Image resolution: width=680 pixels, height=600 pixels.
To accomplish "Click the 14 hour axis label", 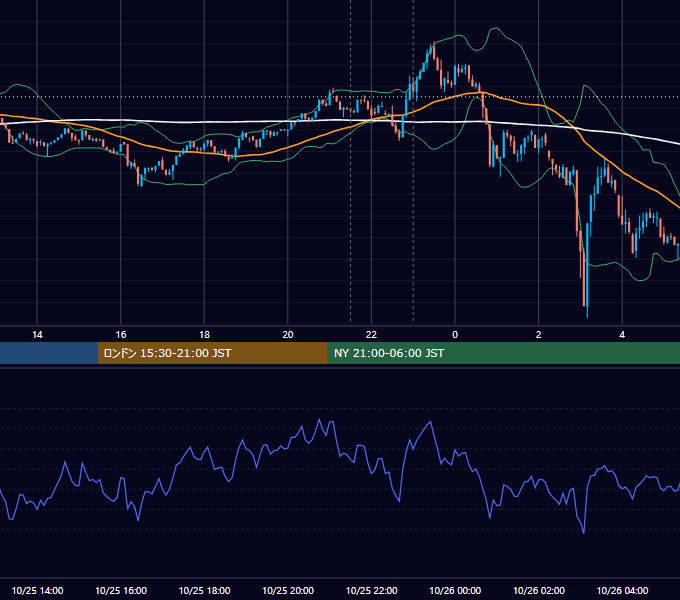I will pos(37,335).
